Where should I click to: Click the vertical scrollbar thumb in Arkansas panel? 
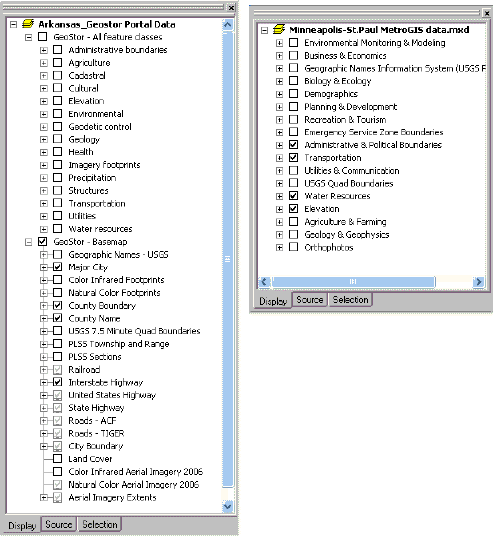point(227,259)
